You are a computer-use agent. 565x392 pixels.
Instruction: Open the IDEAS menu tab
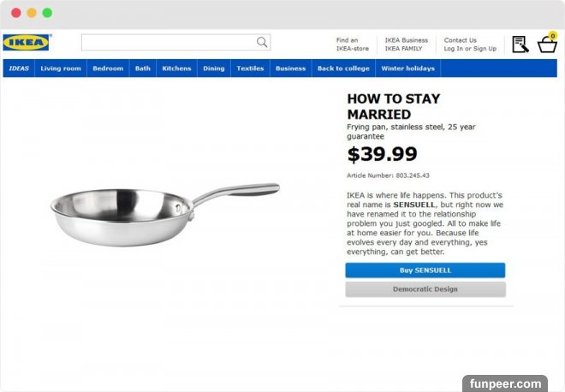click(x=19, y=68)
